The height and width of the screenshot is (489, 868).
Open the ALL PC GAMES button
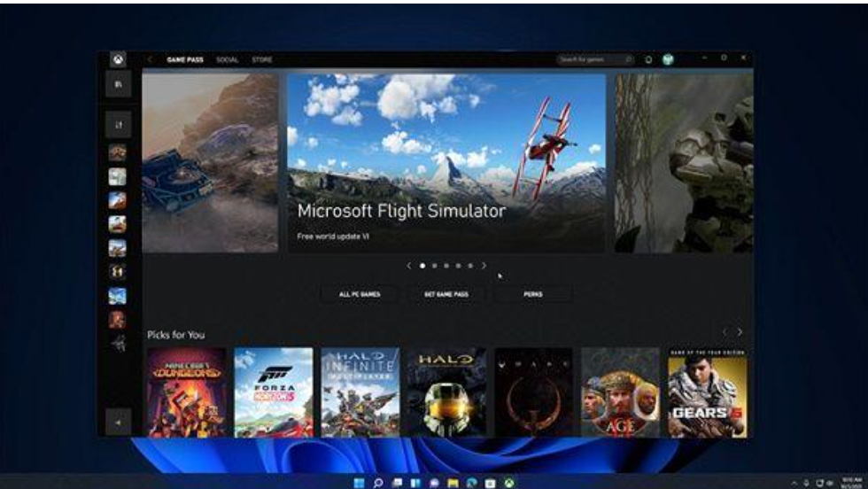click(360, 294)
